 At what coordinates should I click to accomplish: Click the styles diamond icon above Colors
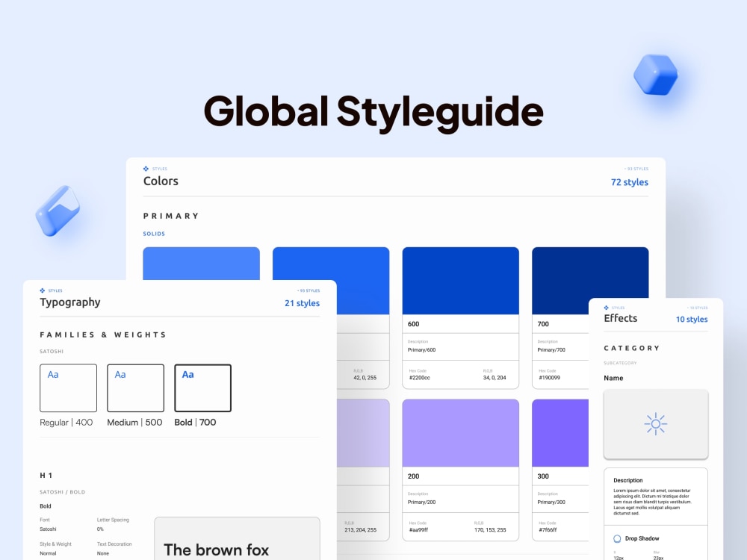click(146, 169)
